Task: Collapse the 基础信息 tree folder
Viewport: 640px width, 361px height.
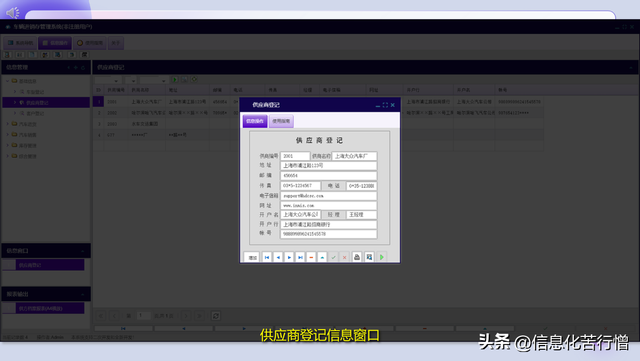Action: click(x=7, y=81)
